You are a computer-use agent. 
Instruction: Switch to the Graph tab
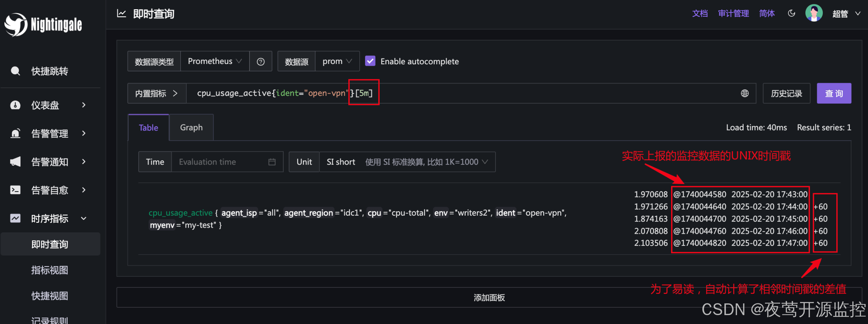[191, 128]
